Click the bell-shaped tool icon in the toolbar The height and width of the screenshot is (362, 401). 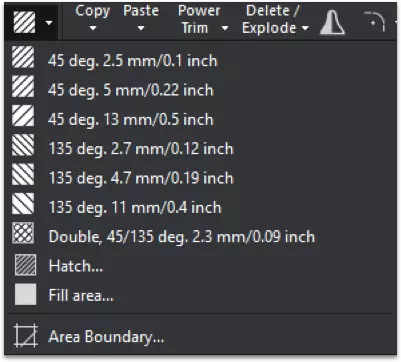[333, 22]
